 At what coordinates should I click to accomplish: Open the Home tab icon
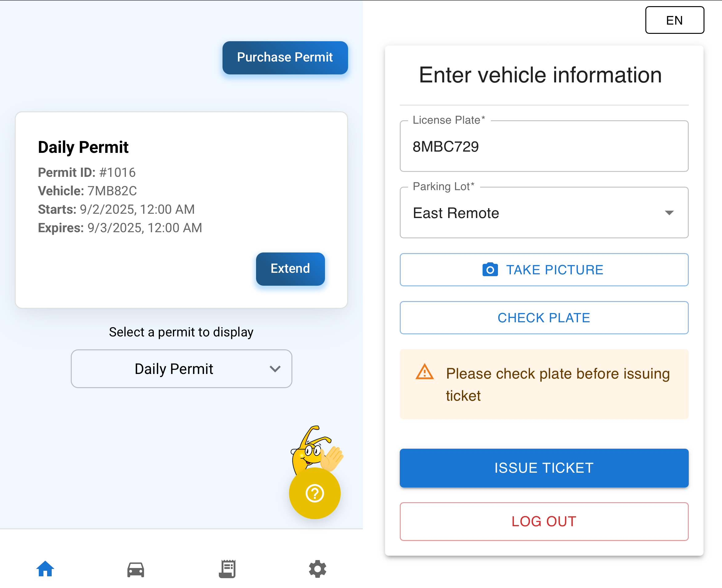point(46,569)
